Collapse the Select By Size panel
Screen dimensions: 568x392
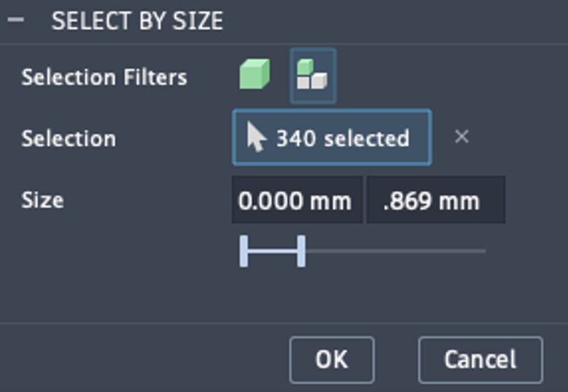click(x=15, y=20)
